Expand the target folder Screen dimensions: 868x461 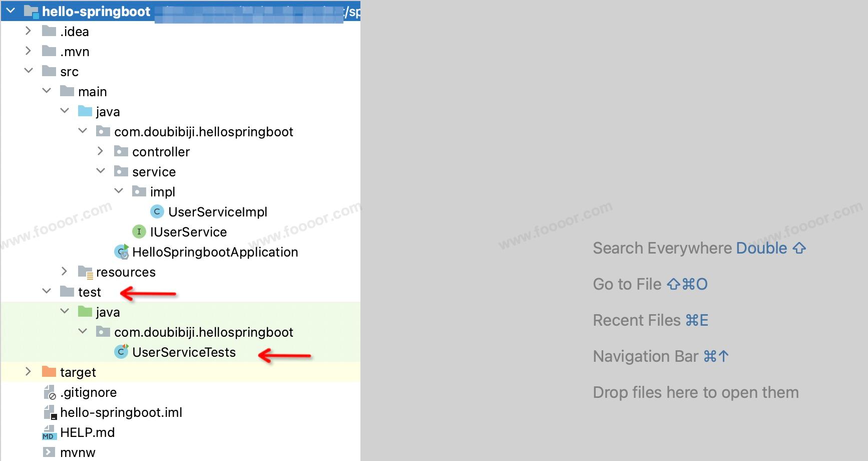point(28,372)
